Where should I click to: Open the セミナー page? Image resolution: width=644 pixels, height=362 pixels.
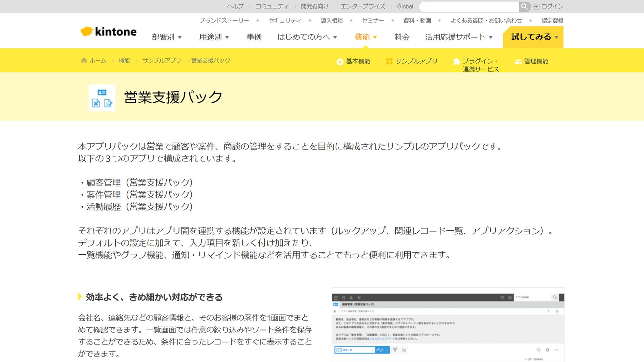[x=373, y=21]
